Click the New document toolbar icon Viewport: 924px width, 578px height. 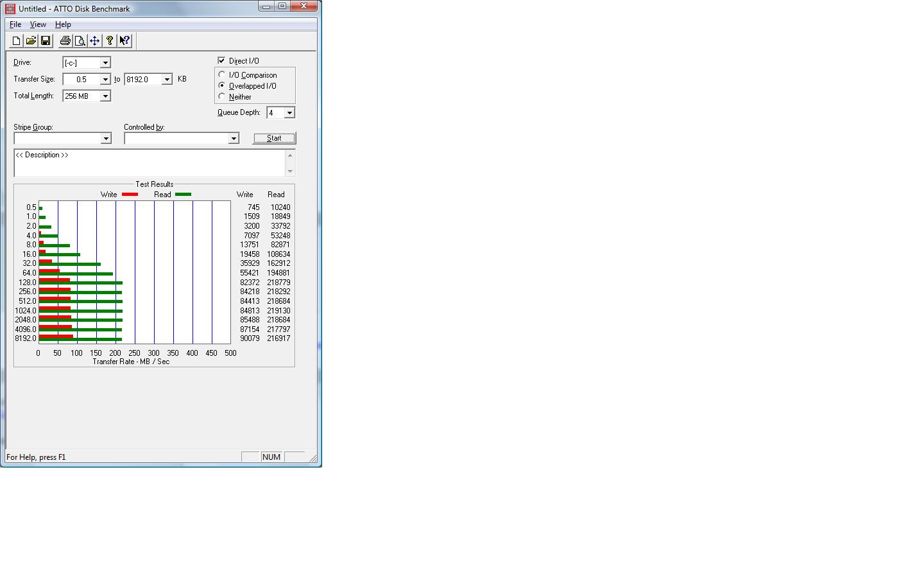click(16, 40)
